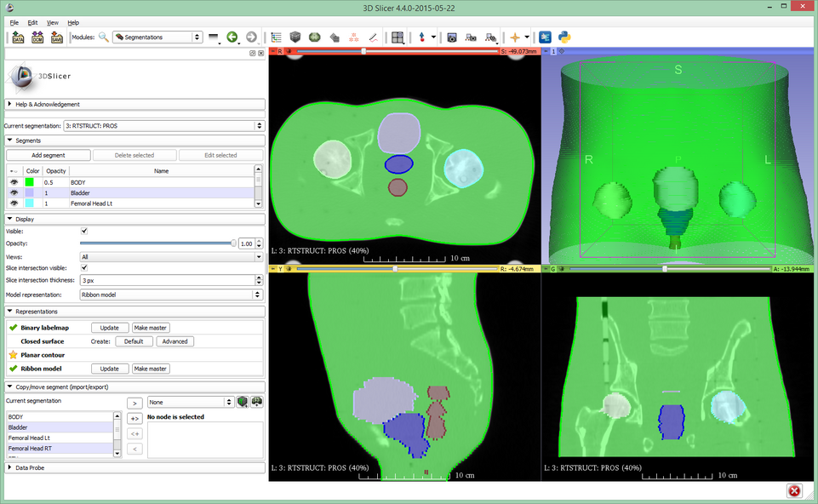
Task: Uncheck the Visible checkbox
Action: click(83, 231)
